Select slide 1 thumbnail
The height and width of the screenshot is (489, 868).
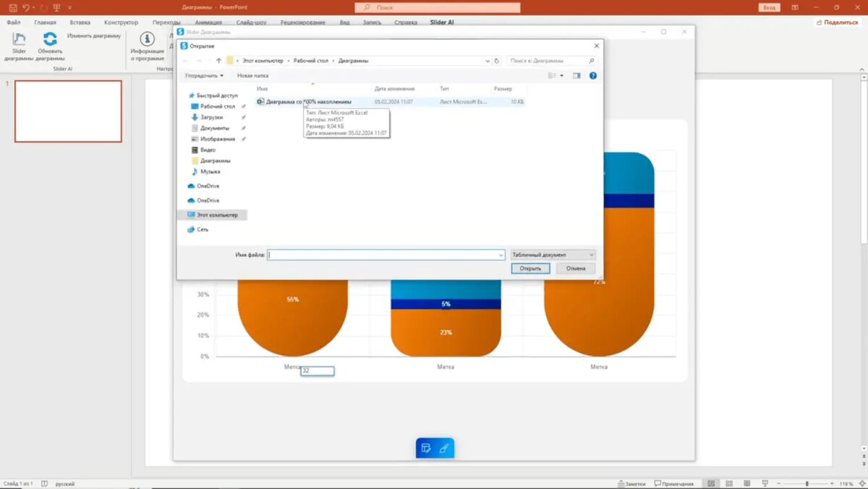68,111
